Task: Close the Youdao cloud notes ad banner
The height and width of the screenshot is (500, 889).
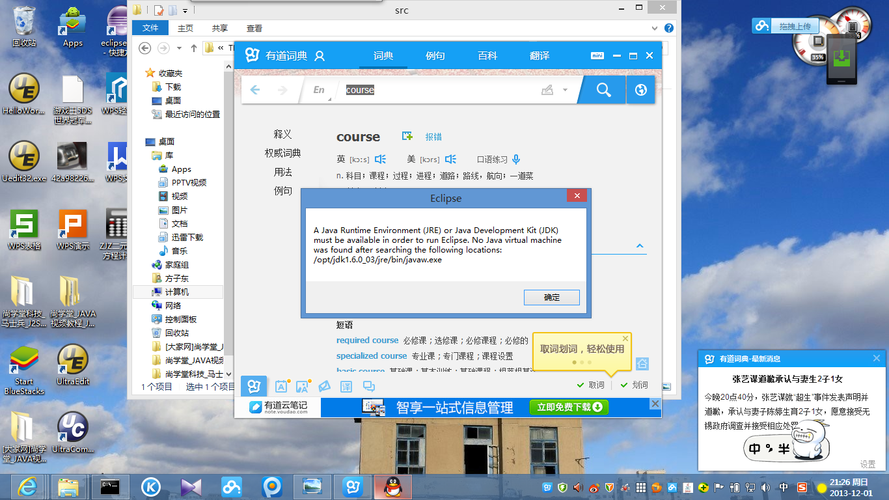Action: click(x=655, y=404)
